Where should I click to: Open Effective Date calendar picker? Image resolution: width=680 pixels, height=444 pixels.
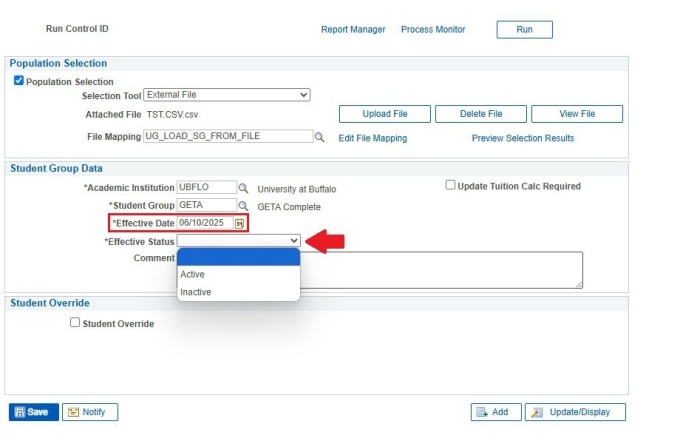coord(239,223)
